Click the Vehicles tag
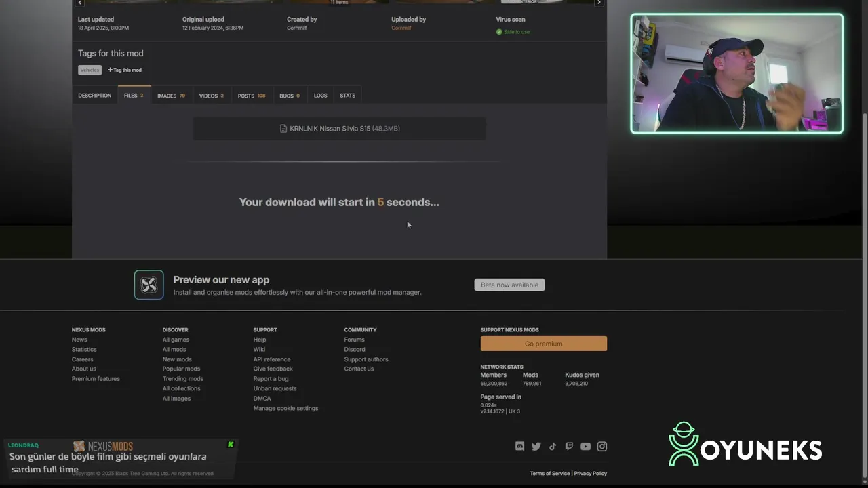Viewport: 868px width, 488px height. 90,70
